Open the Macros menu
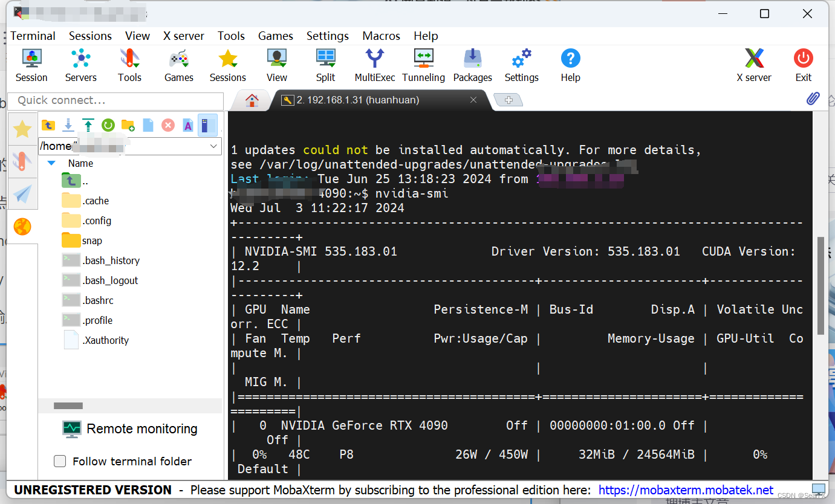 coord(381,36)
